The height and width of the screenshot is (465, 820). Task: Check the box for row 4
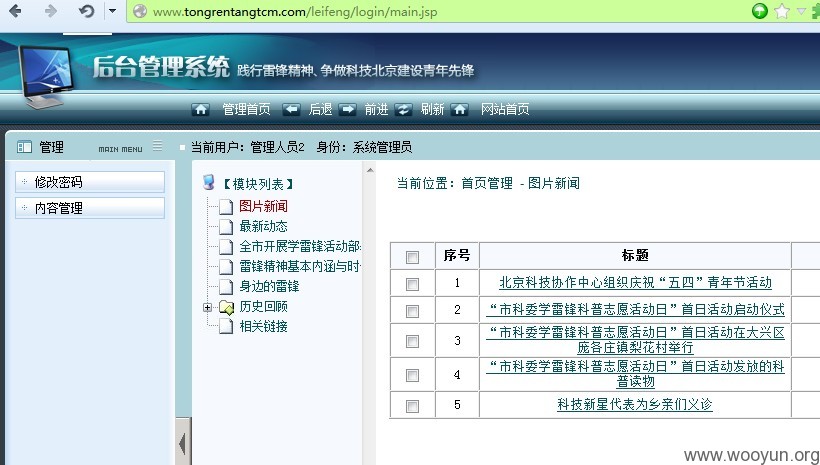pos(413,376)
